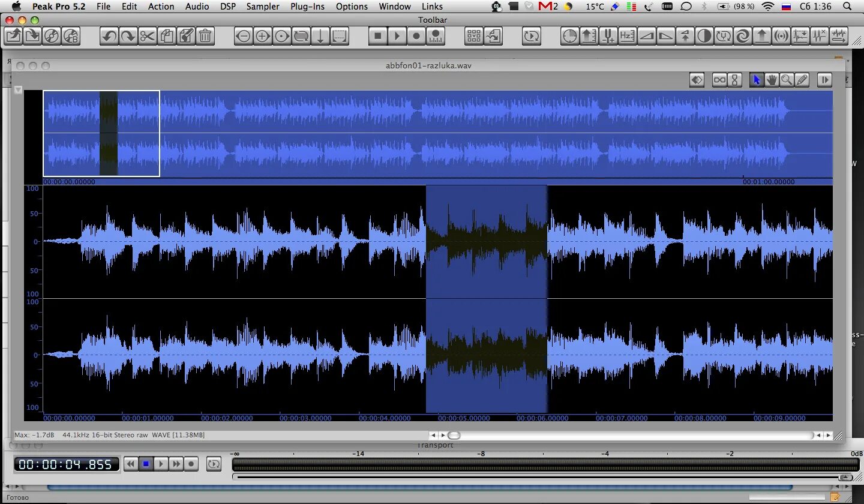The image size is (864, 504).
Task: Click the Apple logo menu
Action: click(16, 7)
